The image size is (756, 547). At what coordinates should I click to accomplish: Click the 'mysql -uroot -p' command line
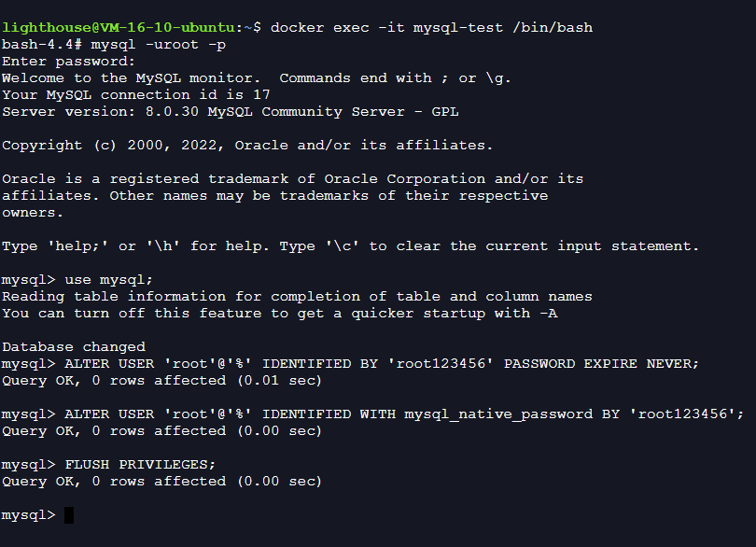coord(158,45)
